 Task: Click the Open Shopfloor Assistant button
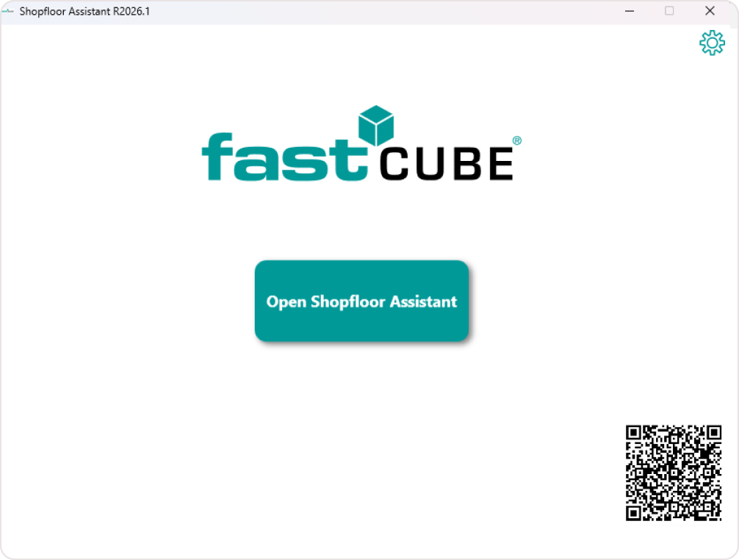coord(361,301)
